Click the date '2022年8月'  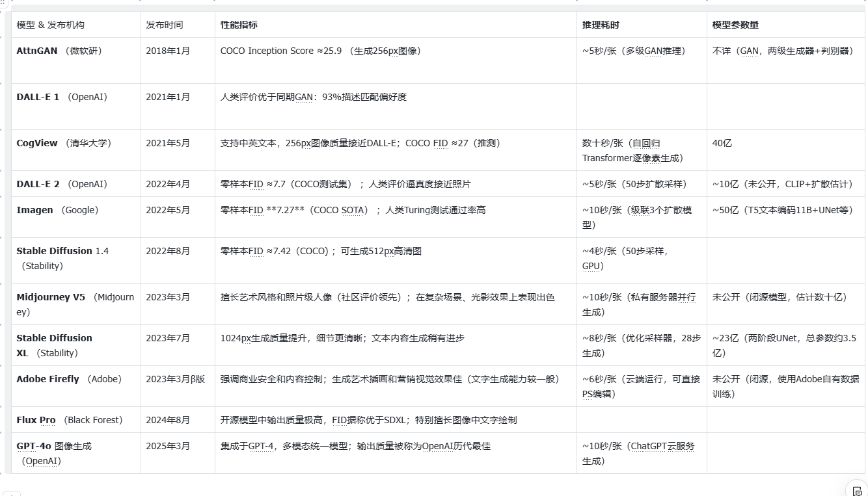168,251
